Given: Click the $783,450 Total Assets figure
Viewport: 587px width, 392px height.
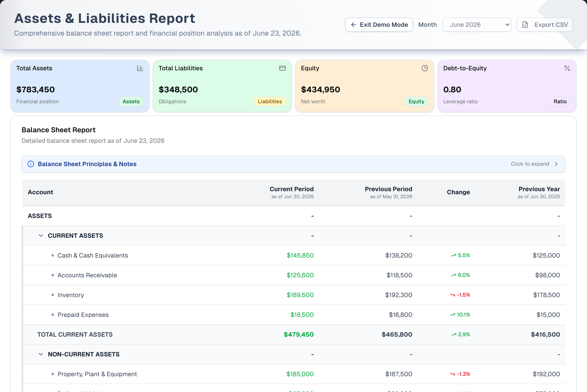Looking at the screenshot, I should [36, 89].
